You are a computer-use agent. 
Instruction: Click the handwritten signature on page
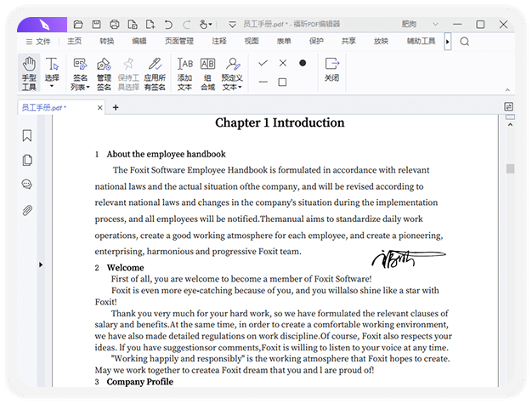click(409, 259)
